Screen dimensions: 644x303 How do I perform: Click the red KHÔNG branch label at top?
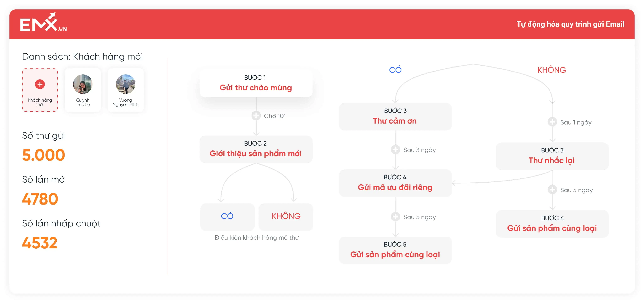point(552,70)
